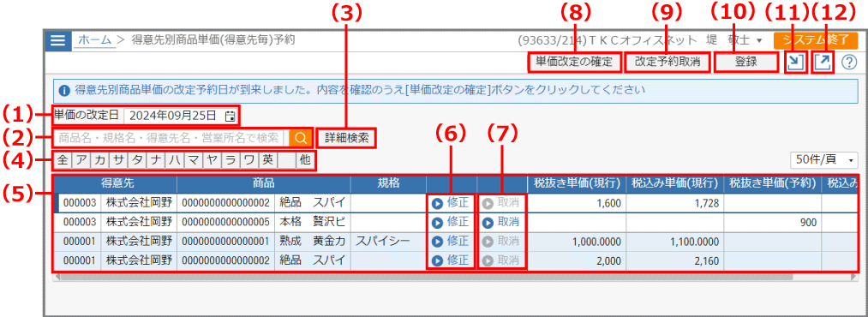Screen dimensions: 868x317
Task: Select the 1,100.0000 price cell
Action: pos(675,242)
